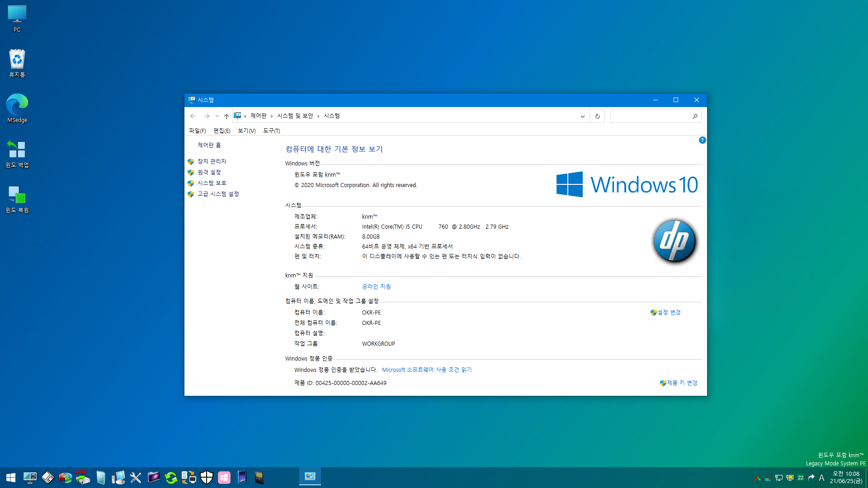
Task: Open the 보기(V) menu
Action: tap(247, 131)
